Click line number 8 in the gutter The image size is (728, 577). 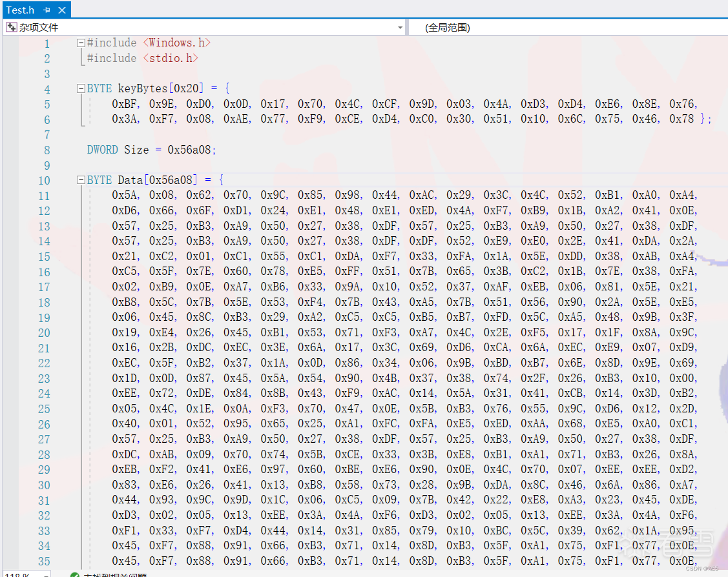pyautogui.click(x=47, y=150)
